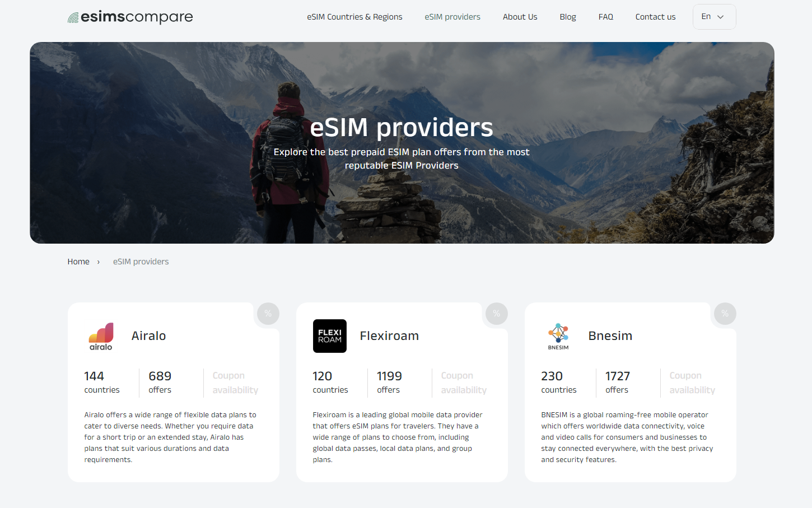
Task: Open the eSIM providers nav item
Action: (x=452, y=17)
